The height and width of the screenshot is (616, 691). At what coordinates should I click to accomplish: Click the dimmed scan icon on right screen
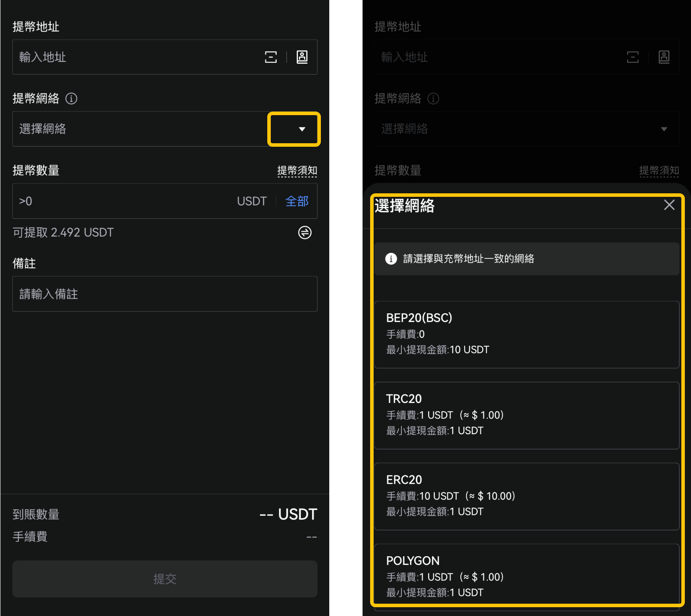point(633,57)
